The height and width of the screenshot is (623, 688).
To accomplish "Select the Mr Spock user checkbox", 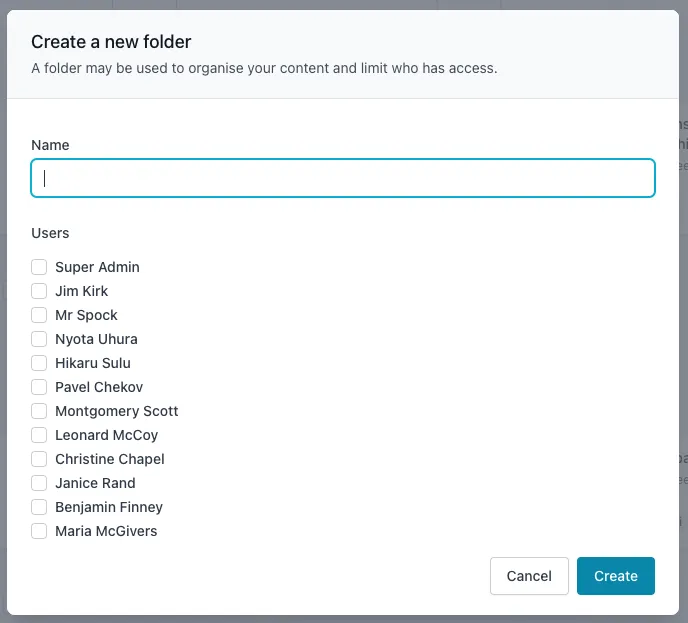I will pyautogui.click(x=39, y=315).
